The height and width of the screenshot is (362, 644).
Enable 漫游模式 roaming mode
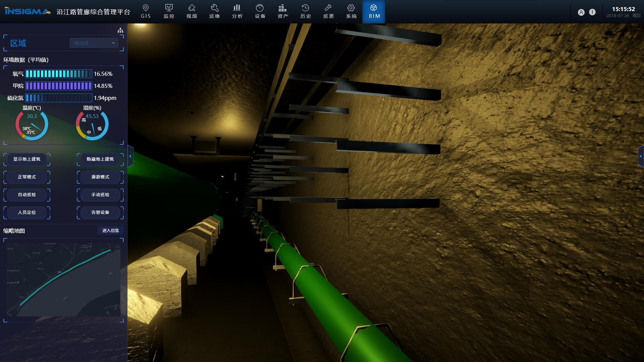100,177
